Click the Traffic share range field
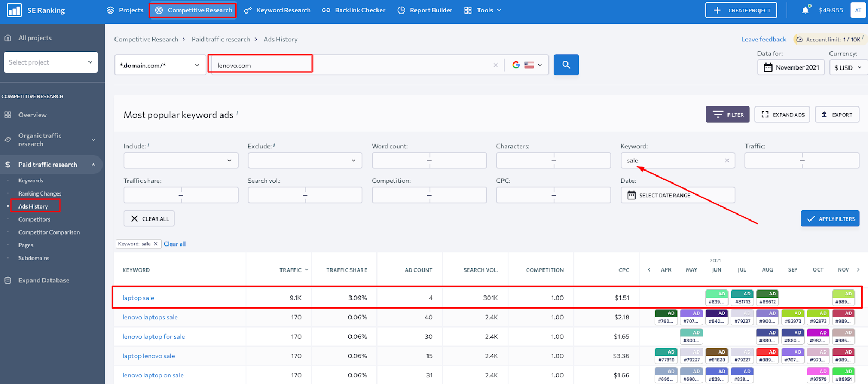868x384 pixels. click(x=181, y=195)
